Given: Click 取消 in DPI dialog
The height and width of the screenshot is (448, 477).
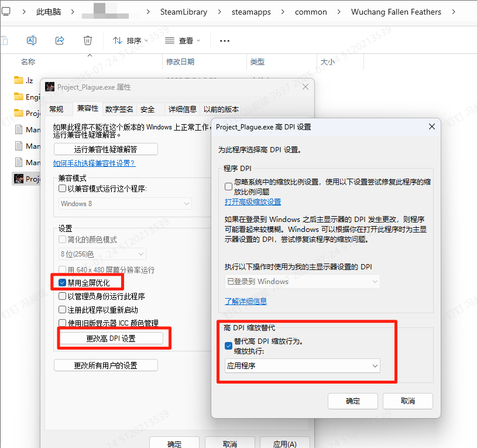Looking at the screenshot, I should (407, 401).
